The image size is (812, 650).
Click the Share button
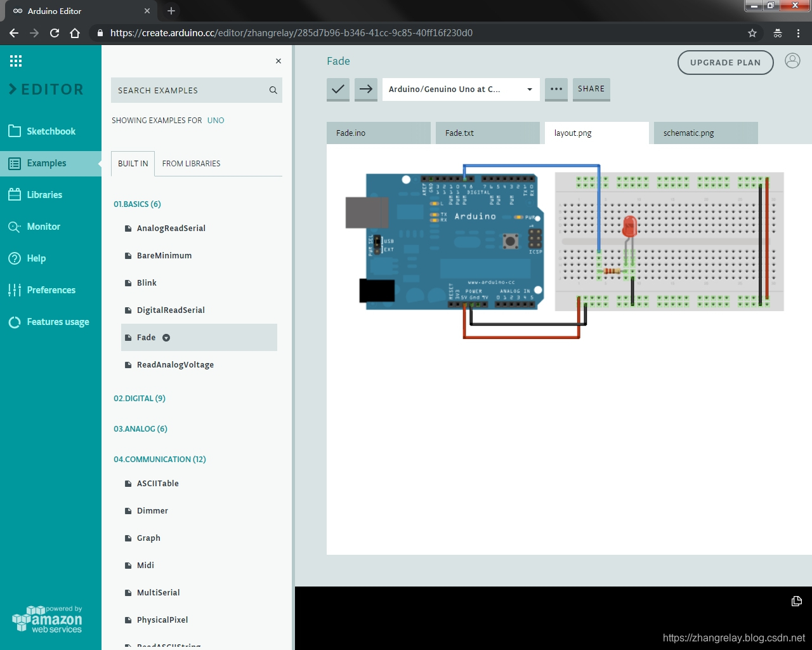click(x=591, y=89)
